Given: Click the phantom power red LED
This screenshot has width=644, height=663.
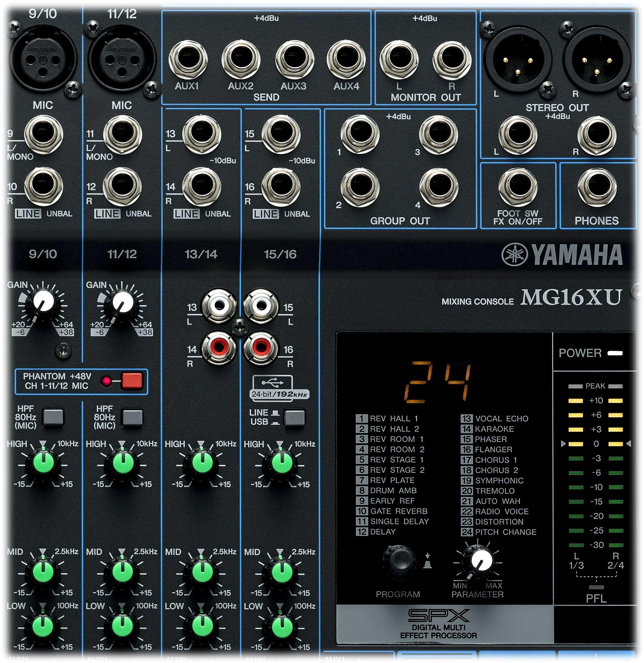Looking at the screenshot, I should click(x=106, y=381).
